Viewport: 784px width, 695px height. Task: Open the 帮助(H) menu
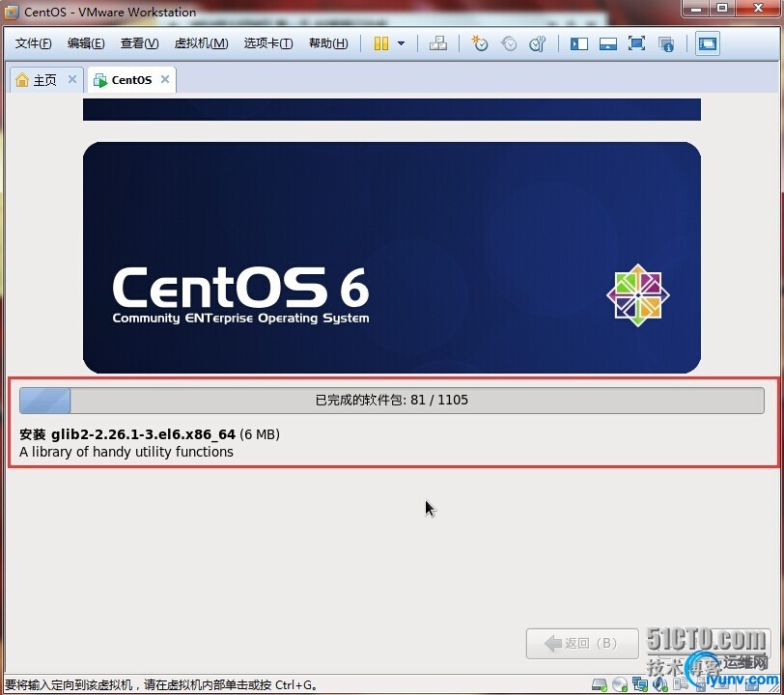coord(328,43)
